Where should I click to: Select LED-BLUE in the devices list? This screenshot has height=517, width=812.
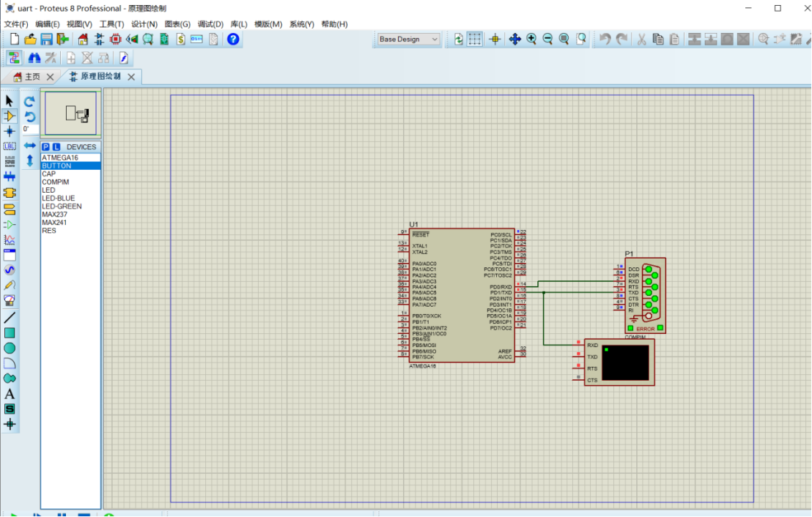58,198
